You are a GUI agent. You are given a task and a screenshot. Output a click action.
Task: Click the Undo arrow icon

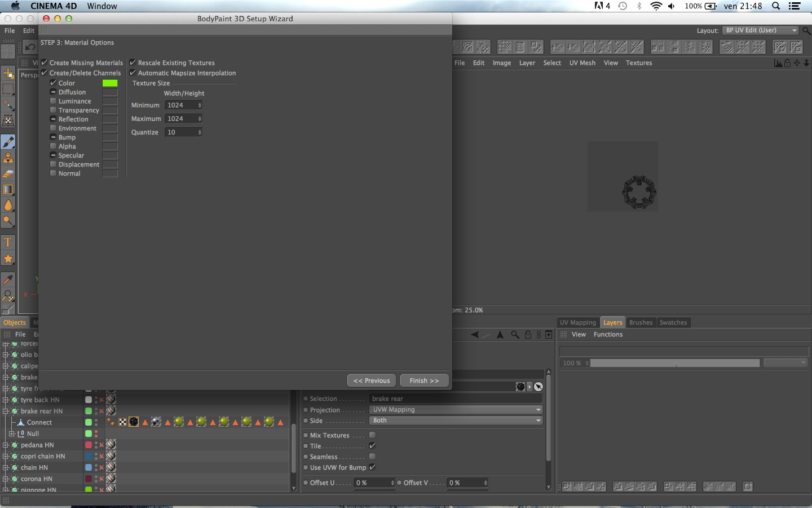click(x=30, y=47)
